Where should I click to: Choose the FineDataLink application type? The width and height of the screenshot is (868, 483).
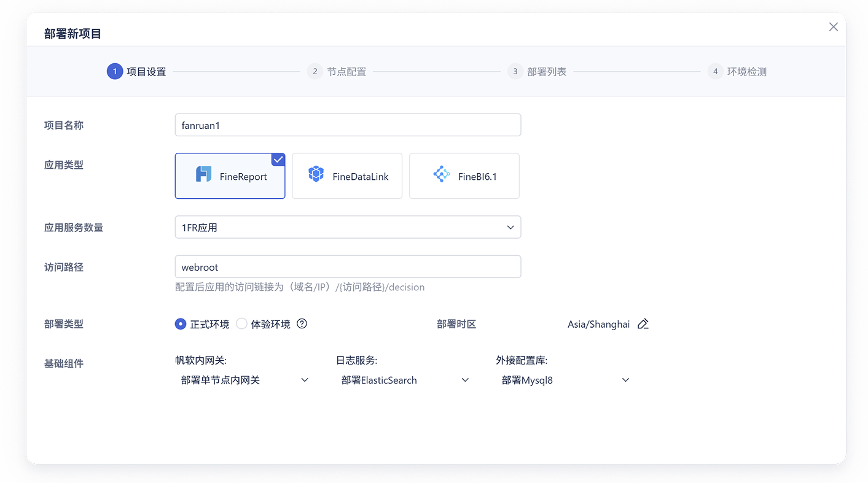pyautogui.click(x=347, y=176)
